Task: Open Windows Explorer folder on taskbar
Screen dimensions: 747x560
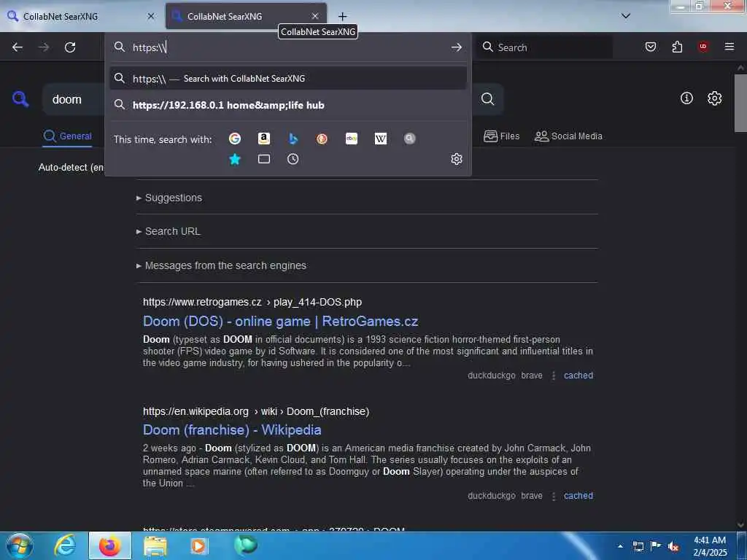Action: [155, 545]
